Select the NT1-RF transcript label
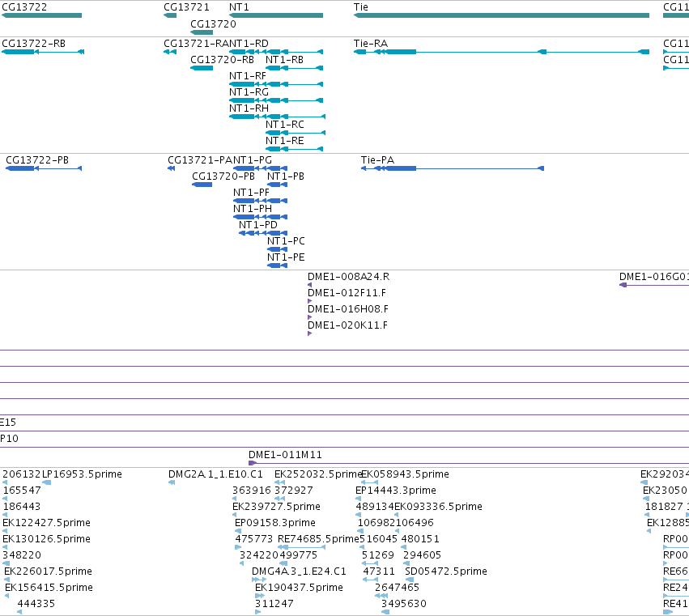689x616 pixels. tap(248, 76)
